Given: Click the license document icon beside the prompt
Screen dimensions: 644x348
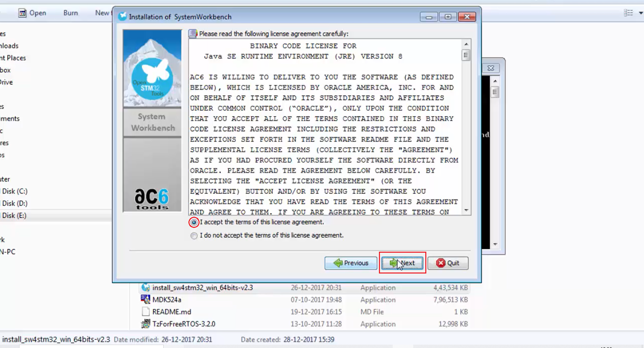Looking at the screenshot, I should click(193, 34).
